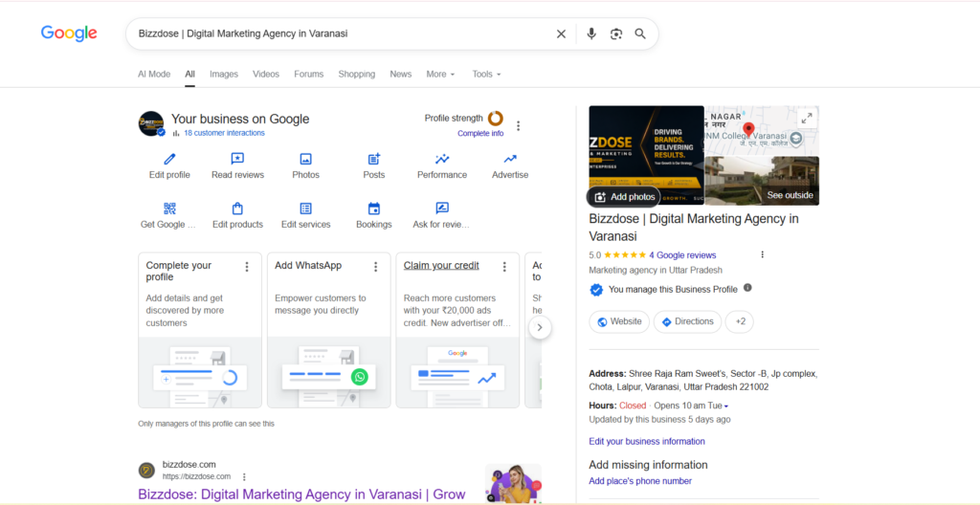Show next cards with arrow button
This screenshot has height=505, width=980.
tap(540, 327)
